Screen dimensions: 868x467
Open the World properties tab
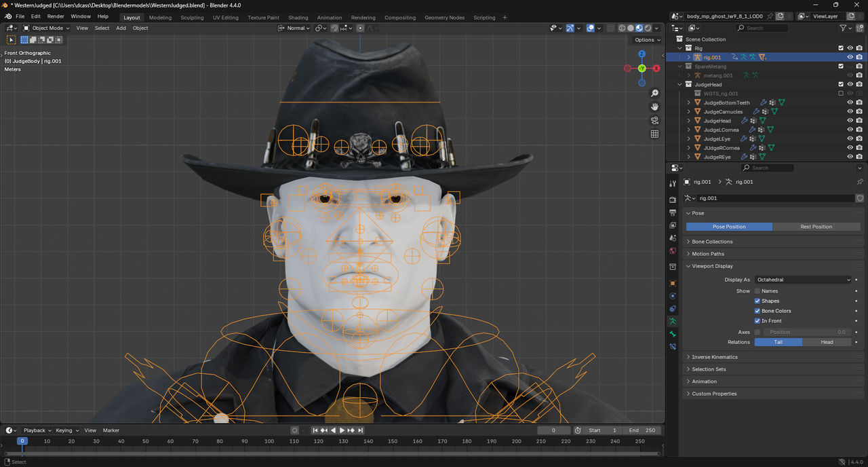(673, 250)
